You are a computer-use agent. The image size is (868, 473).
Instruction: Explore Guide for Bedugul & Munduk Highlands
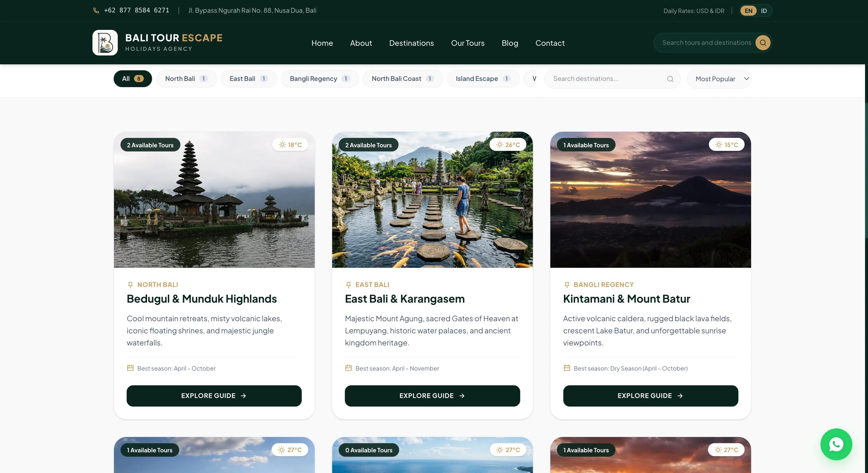click(214, 396)
